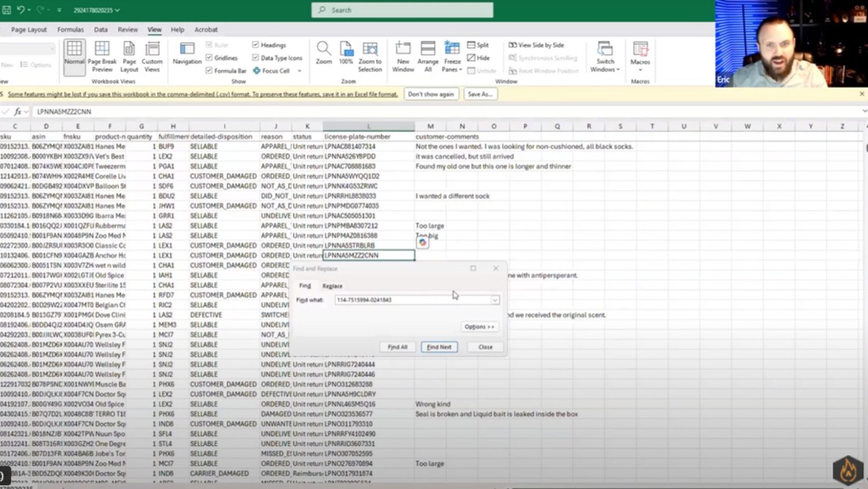Select column M header
Screen dimensions: 868x489
(x=430, y=126)
